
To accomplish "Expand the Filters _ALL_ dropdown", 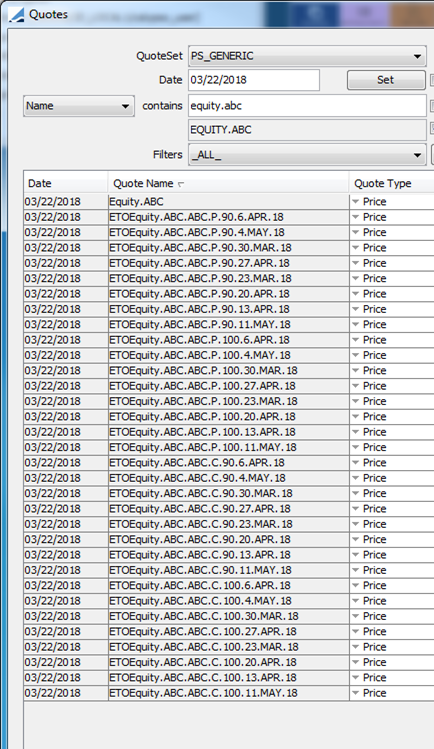I will [307, 155].
